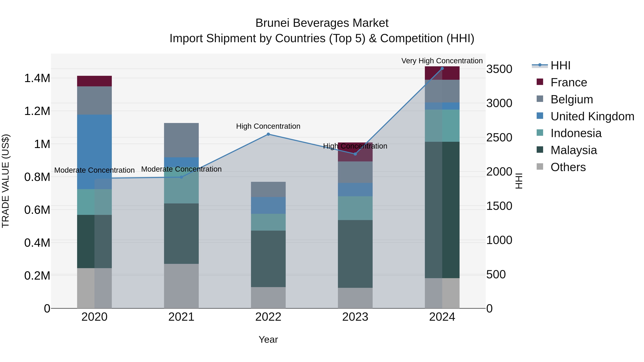This screenshot has height=362, width=644.
Task: Click the Others legend label
Action: coord(568,167)
